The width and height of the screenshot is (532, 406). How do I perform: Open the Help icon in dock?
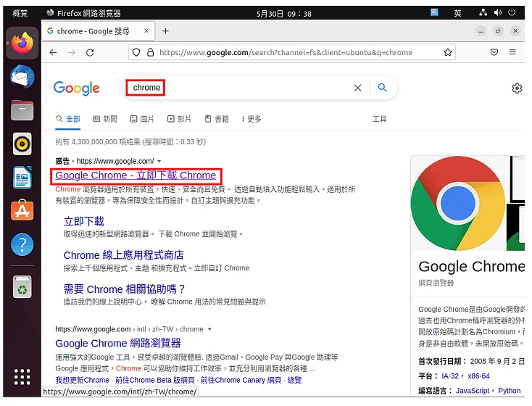[x=22, y=244]
